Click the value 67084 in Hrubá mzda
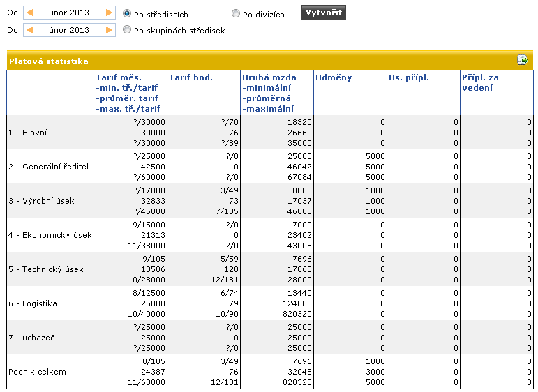The height and width of the screenshot is (392, 538). 299,177
